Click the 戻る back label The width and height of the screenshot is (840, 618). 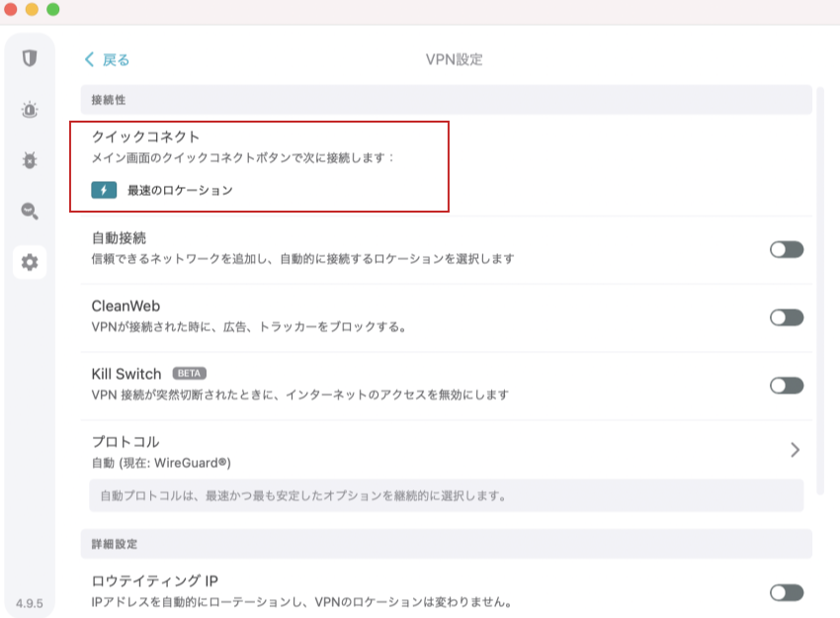click(116, 59)
